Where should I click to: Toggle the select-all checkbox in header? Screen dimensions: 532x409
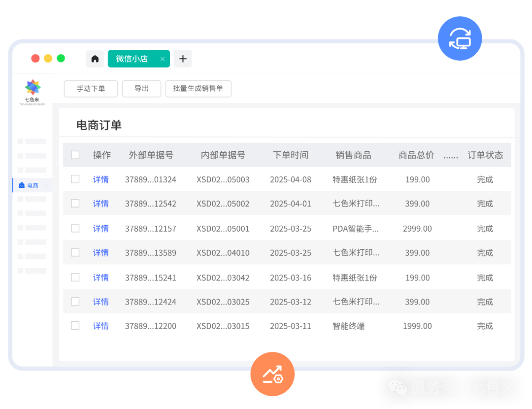(x=75, y=155)
